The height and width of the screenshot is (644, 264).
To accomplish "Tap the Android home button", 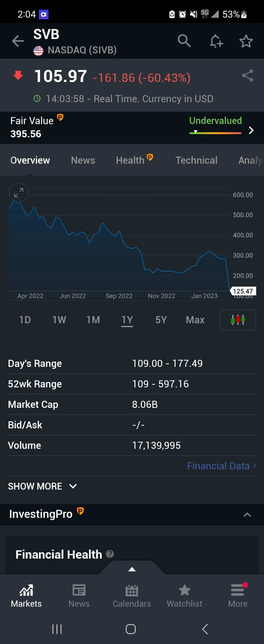I will tap(131, 629).
